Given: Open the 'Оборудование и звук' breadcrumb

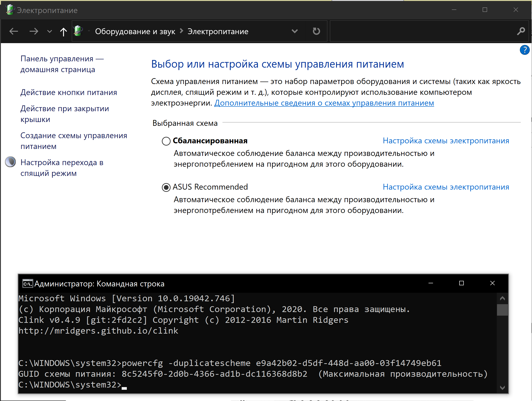Looking at the screenshot, I should click(135, 31).
